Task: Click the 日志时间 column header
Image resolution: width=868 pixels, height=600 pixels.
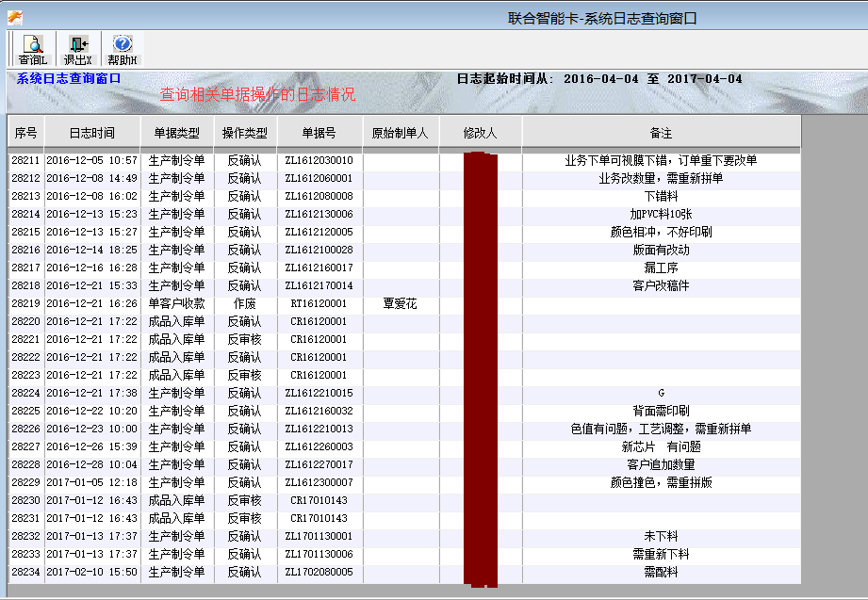Action: 92,133
